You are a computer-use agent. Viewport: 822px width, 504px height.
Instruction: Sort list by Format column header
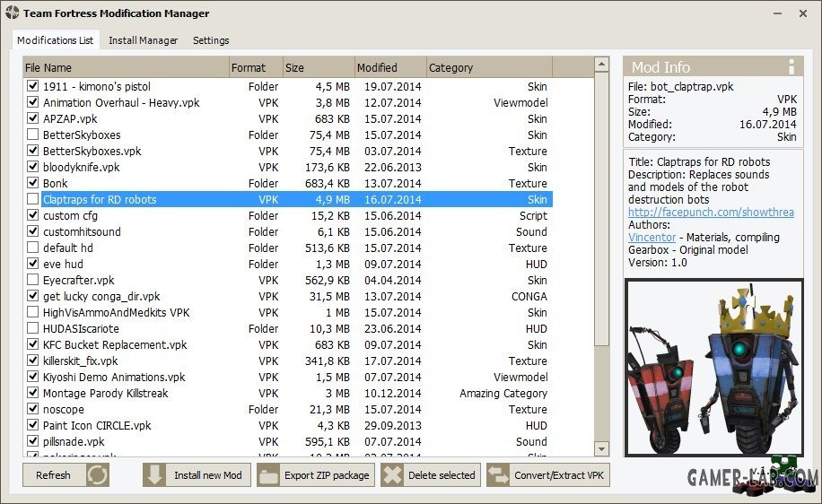(256, 67)
